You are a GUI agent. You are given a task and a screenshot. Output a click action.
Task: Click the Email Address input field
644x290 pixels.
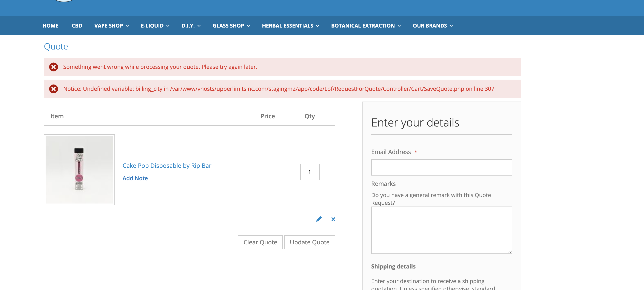click(442, 167)
